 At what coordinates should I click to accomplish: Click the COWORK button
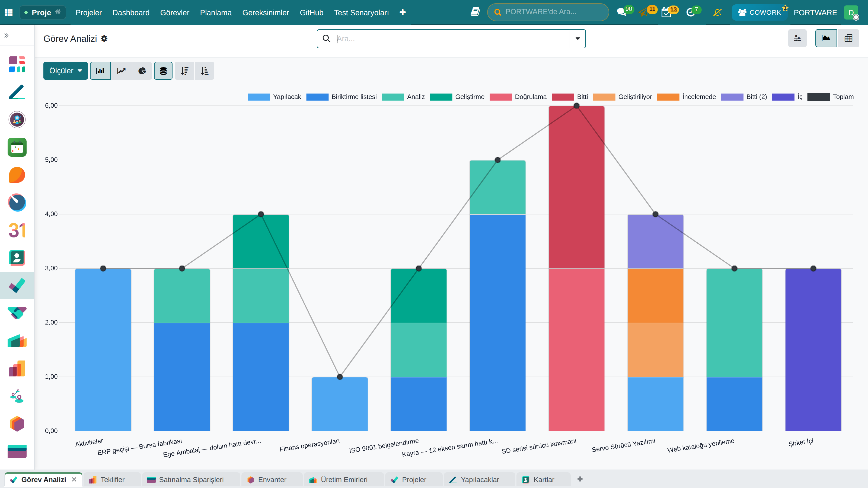759,12
